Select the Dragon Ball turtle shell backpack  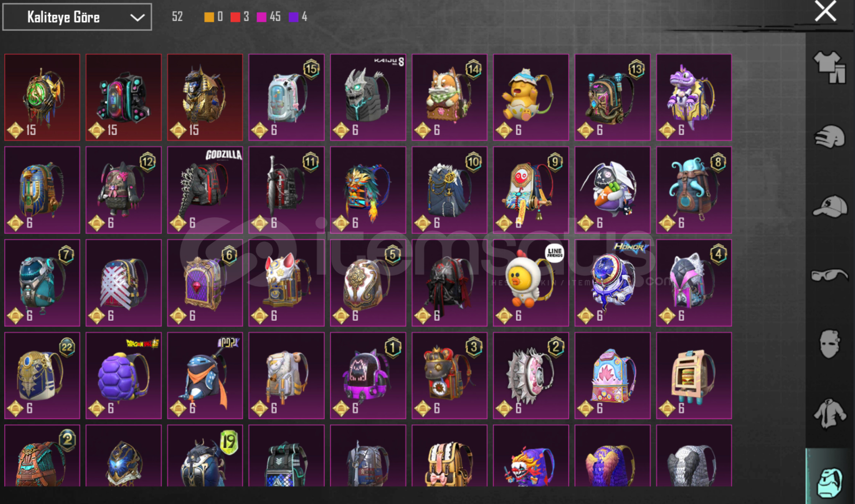123,375
